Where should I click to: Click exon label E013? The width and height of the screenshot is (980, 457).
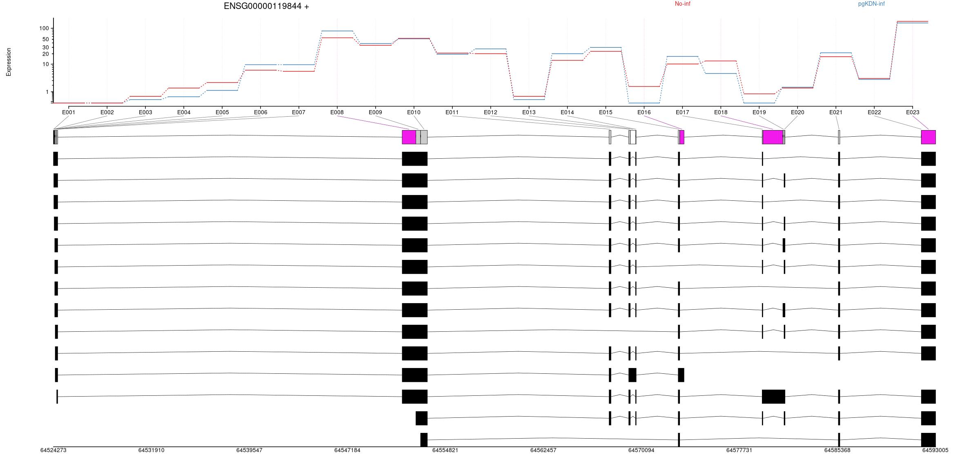[x=529, y=112]
